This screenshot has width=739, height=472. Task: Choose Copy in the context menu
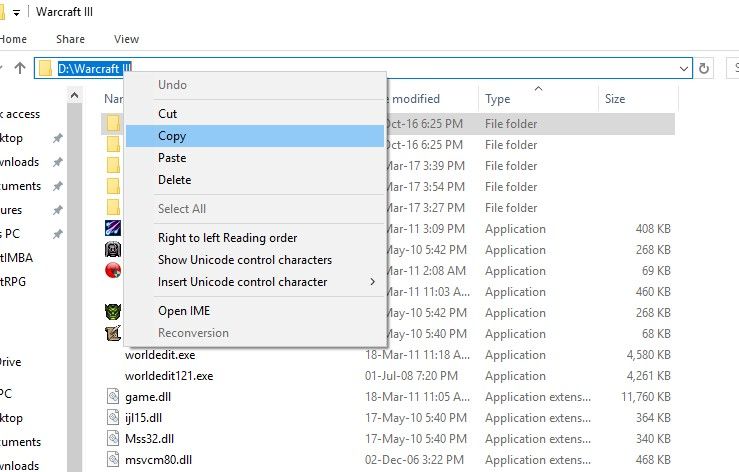click(x=255, y=136)
